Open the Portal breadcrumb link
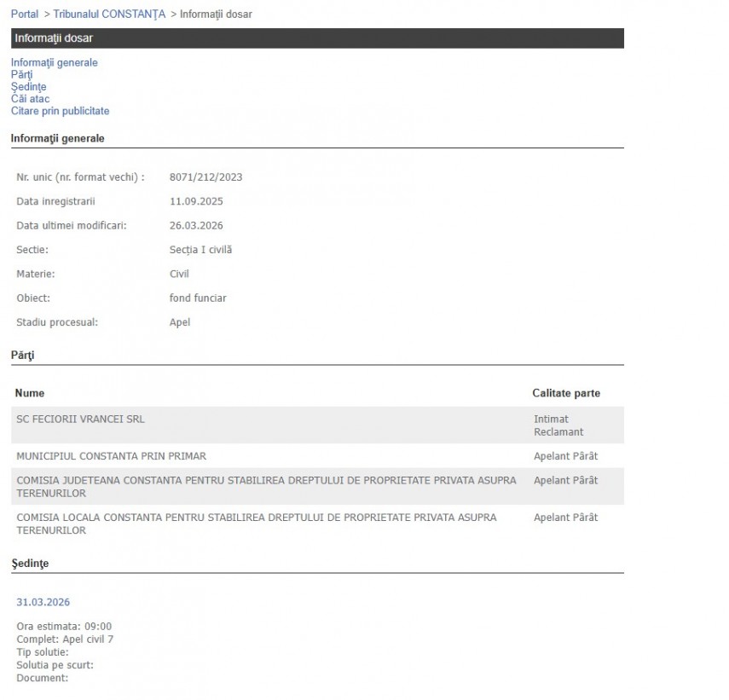 point(24,14)
